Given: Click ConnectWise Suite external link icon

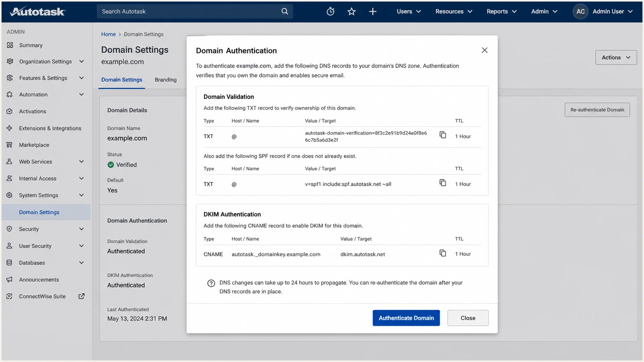Looking at the screenshot, I should coord(82,296).
